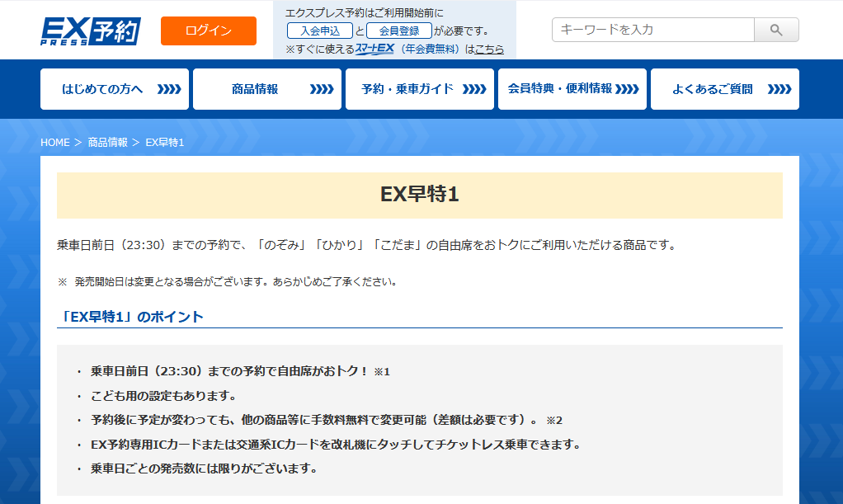This screenshot has height=504, width=843.
Task: Click the magnifying glass search button
Action: (x=776, y=30)
